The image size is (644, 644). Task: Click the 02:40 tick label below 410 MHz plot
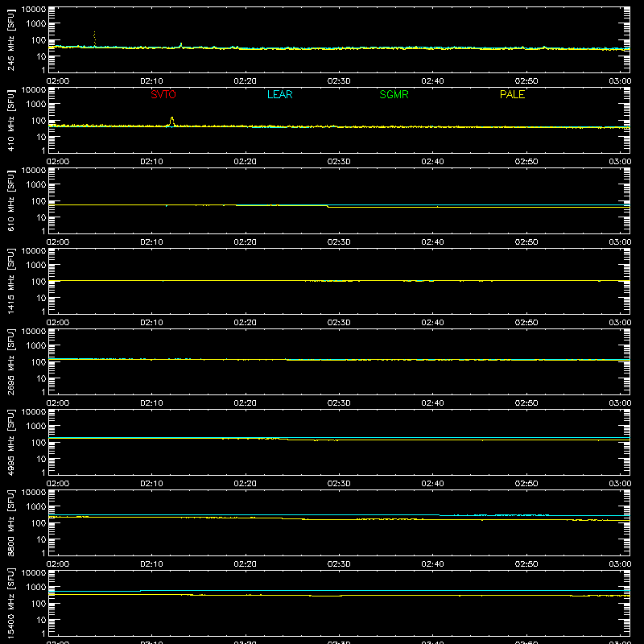432,162
